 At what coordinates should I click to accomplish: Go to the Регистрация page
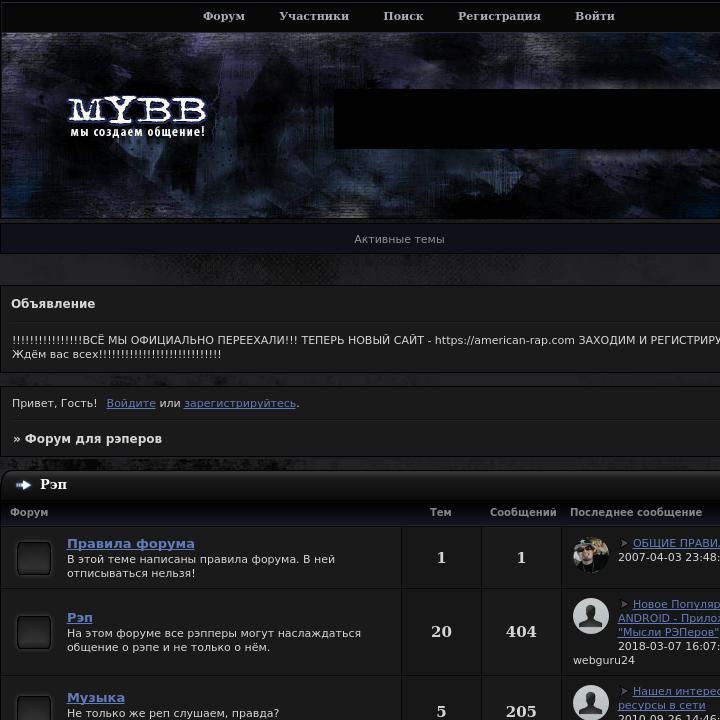point(499,16)
